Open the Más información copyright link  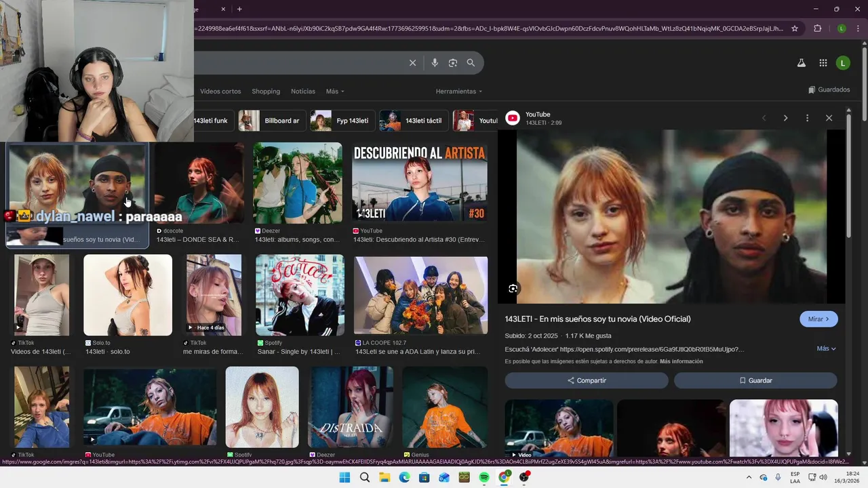coord(681,362)
